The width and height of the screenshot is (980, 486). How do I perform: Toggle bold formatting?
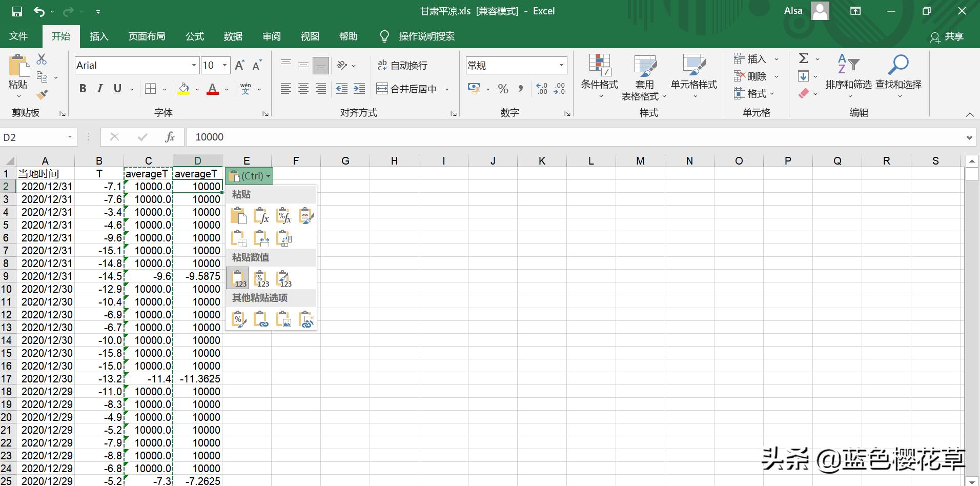(x=83, y=88)
